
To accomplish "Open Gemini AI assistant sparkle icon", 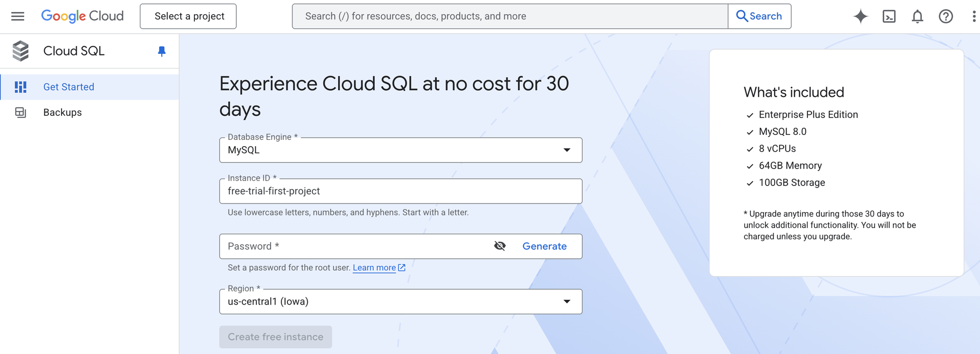I will pos(860,16).
